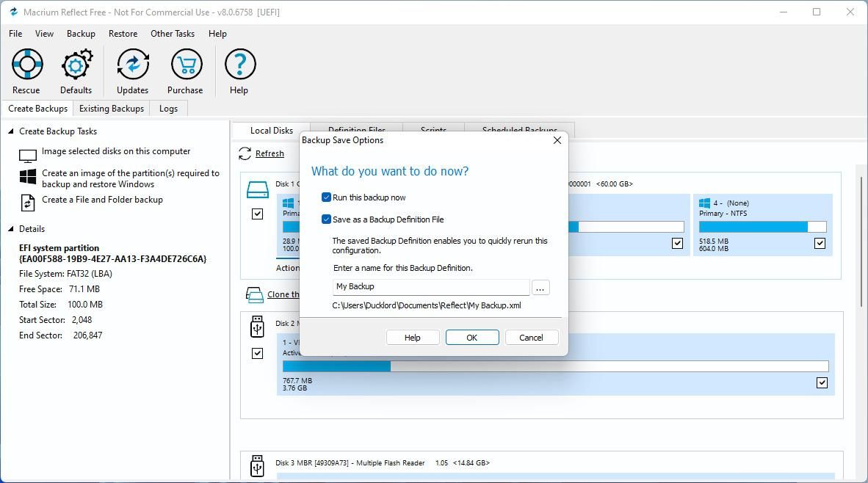Screen dimensions: 868x483
Task: Open the Help menu
Action: click(217, 34)
